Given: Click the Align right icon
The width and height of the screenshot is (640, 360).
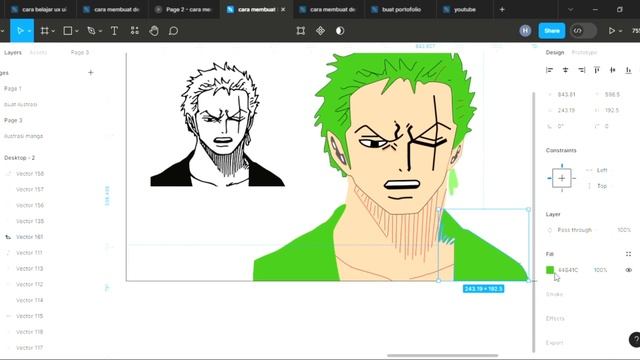Looking at the screenshot, I should [581, 70].
